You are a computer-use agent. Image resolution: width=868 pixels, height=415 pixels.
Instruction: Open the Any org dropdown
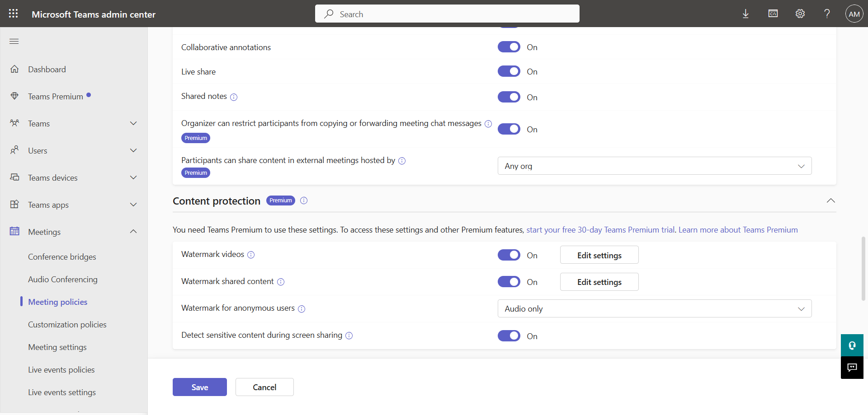(654, 166)
